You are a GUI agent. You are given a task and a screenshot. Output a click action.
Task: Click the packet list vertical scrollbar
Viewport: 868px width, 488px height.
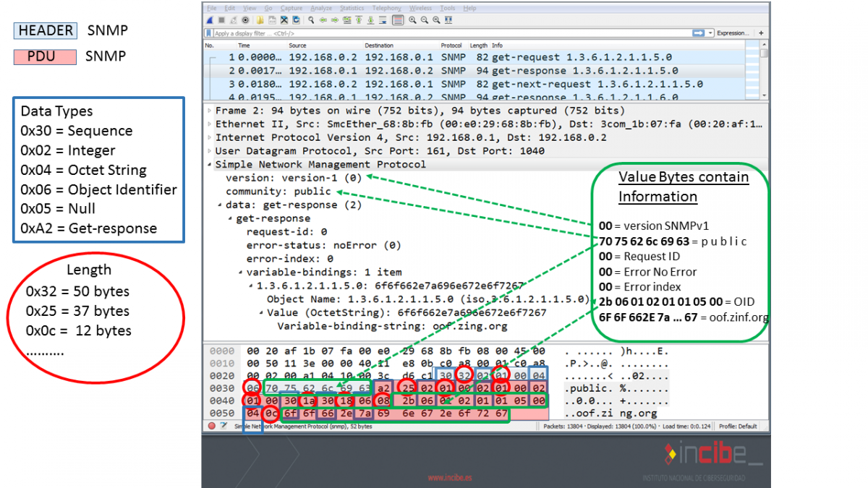tap(765, 72)
